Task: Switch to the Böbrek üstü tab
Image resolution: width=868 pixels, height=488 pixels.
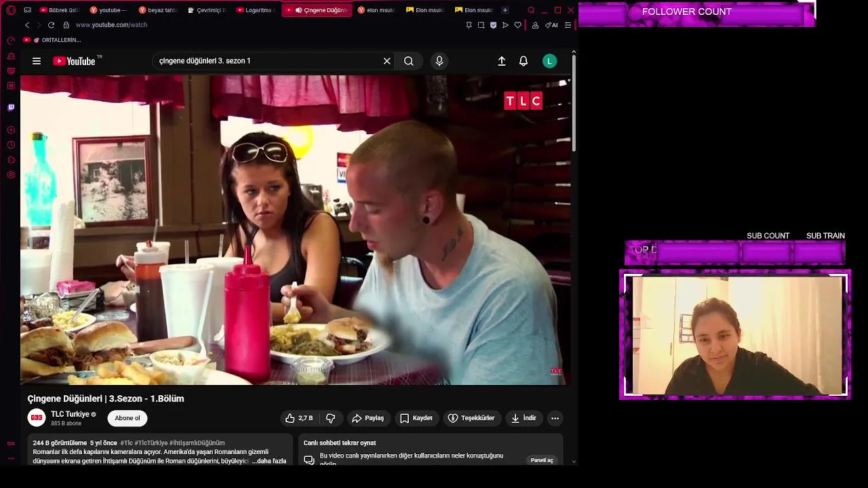Action: [x=60, y=10]
